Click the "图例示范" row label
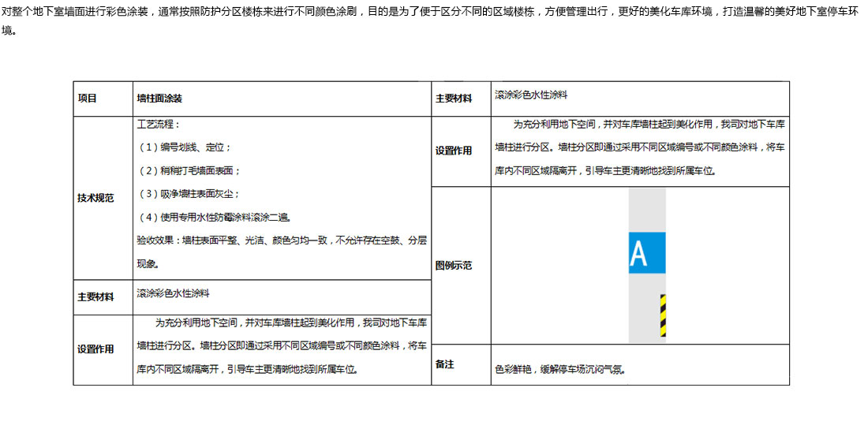The width and height of the screenshot is (868, 425). coord(454,265)
